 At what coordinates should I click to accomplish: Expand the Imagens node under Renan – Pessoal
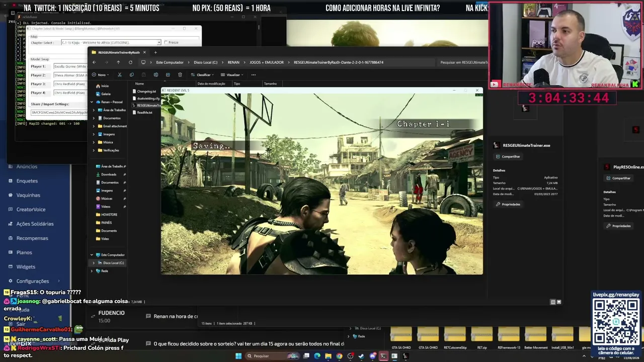tap(94, 134)
